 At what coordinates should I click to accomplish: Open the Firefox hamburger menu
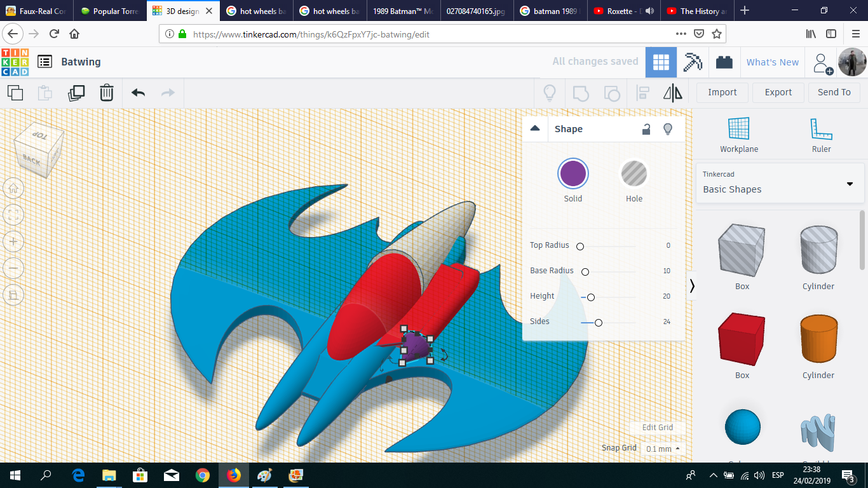(855, 34)
